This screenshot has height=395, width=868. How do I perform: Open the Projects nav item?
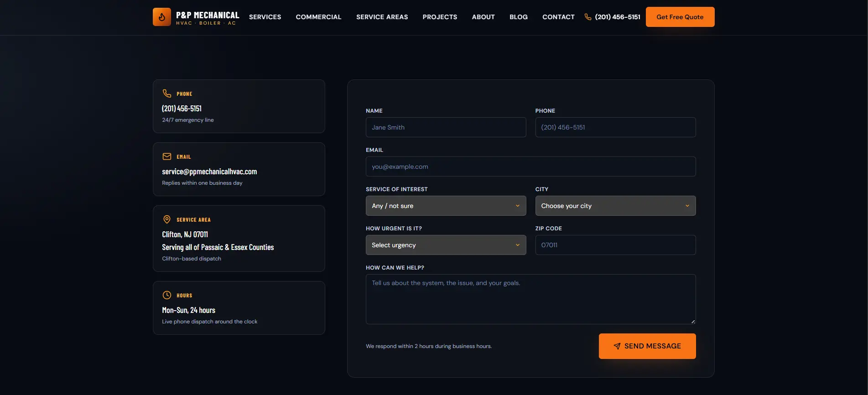(440, 17)
